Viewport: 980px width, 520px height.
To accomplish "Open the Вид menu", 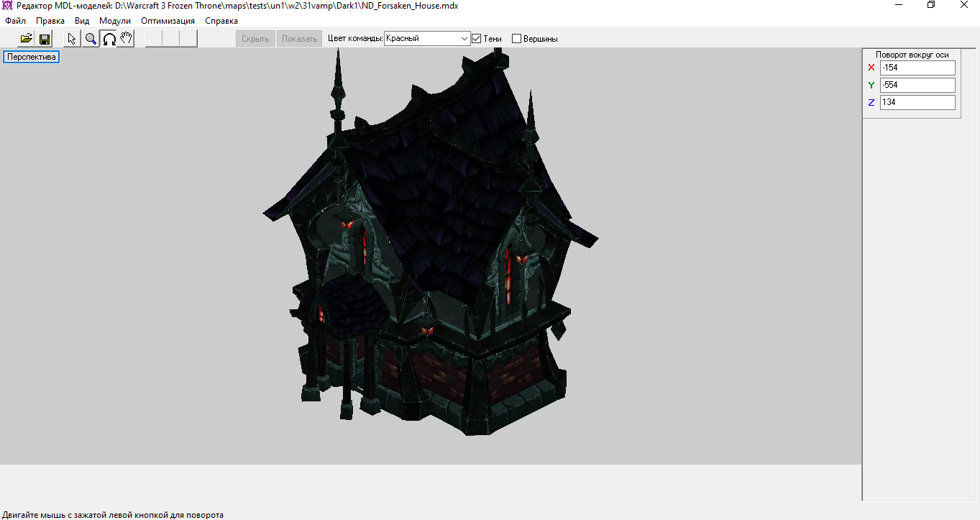I will tap(82, 21).
